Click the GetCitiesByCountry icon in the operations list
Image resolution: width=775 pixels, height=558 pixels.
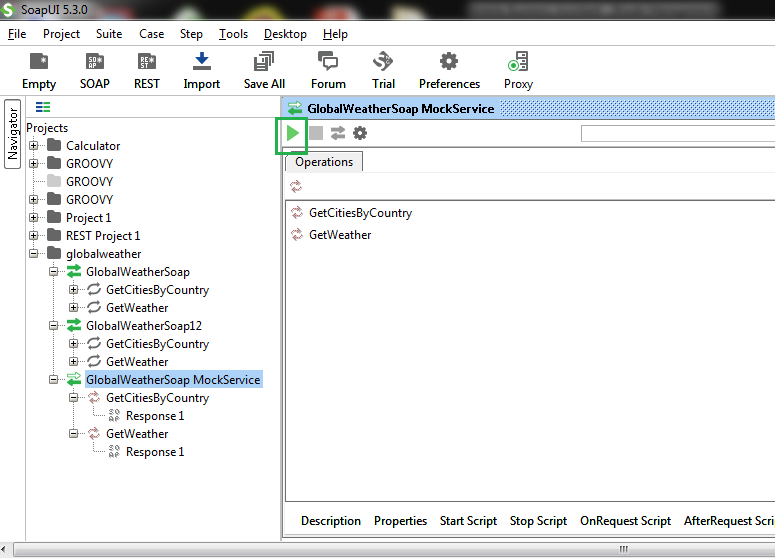pyautogui.click(x=297, y=213)
